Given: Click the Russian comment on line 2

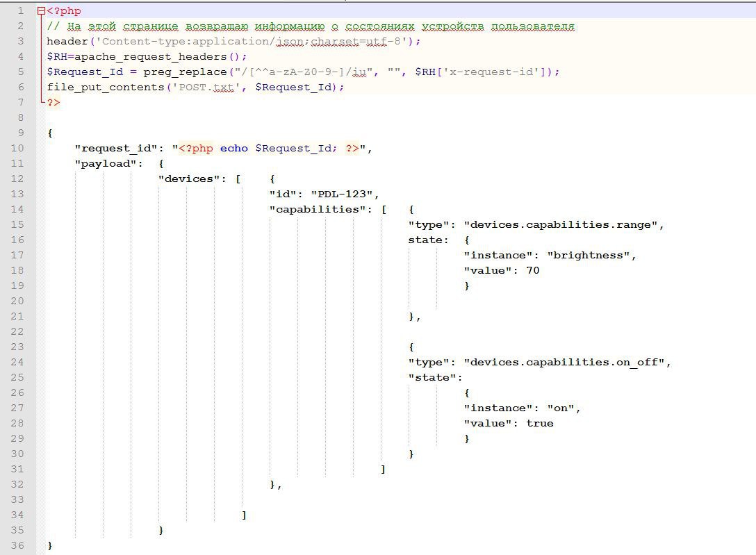Looking at the screenshot, I should click(311, 26).
